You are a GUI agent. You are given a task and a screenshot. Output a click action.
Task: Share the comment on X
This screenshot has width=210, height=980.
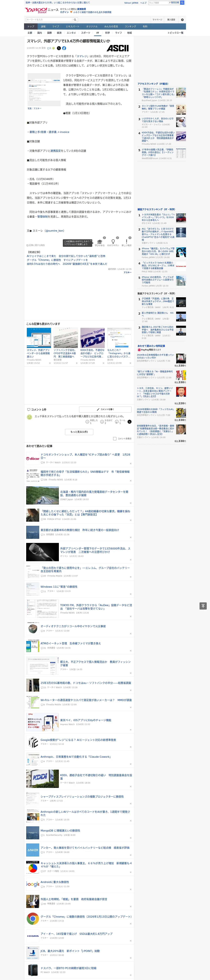coord(130,422)
